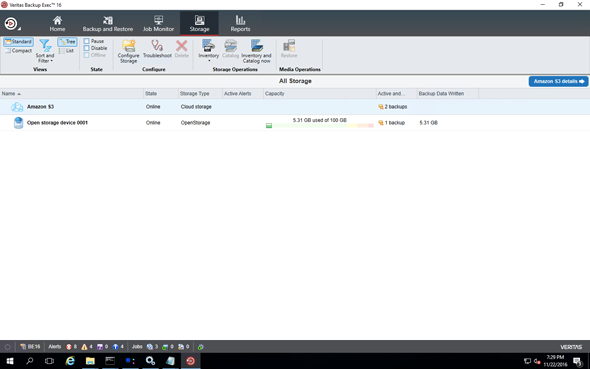The image size is (590, 369).
Task: Click the green services status icon
Action: pyautogui.click(x=201, y=347)
